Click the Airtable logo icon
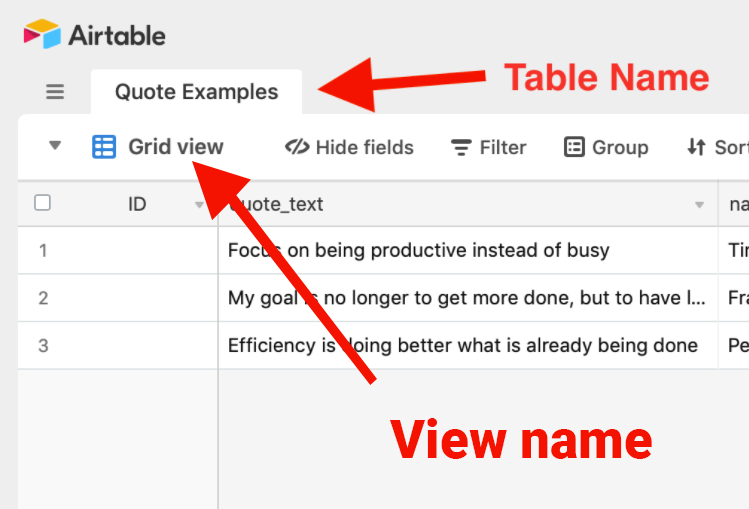 42,35
